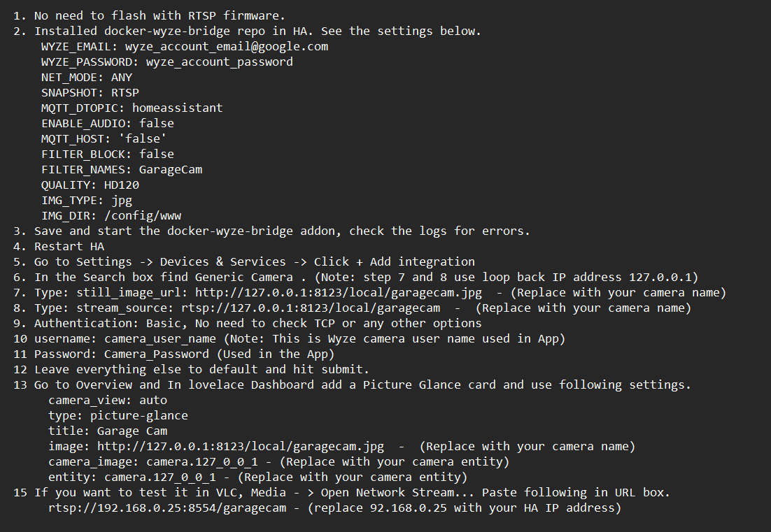Click the WYZE_PASSWORD setting line
The width and height of the screenshot is (771, 532).
[x=167, y=62]
